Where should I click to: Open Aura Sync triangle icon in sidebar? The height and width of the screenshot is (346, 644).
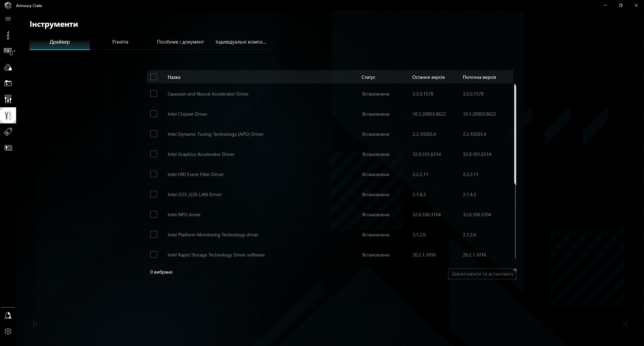[8, 67]
